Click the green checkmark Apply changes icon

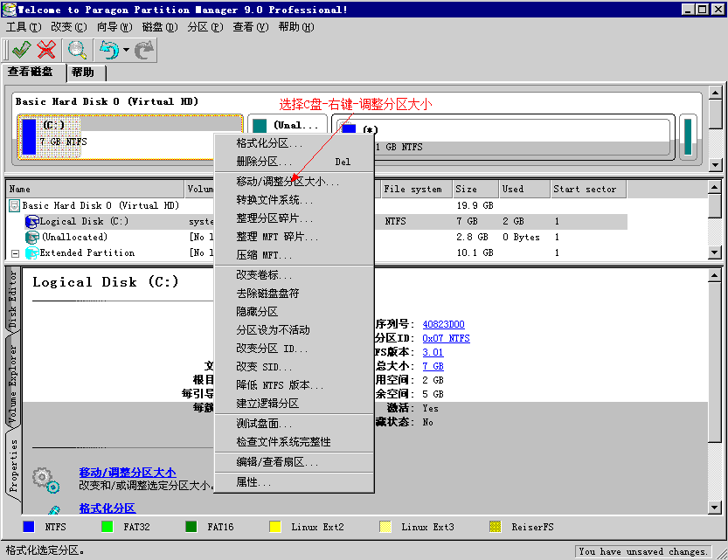[21, 50]
